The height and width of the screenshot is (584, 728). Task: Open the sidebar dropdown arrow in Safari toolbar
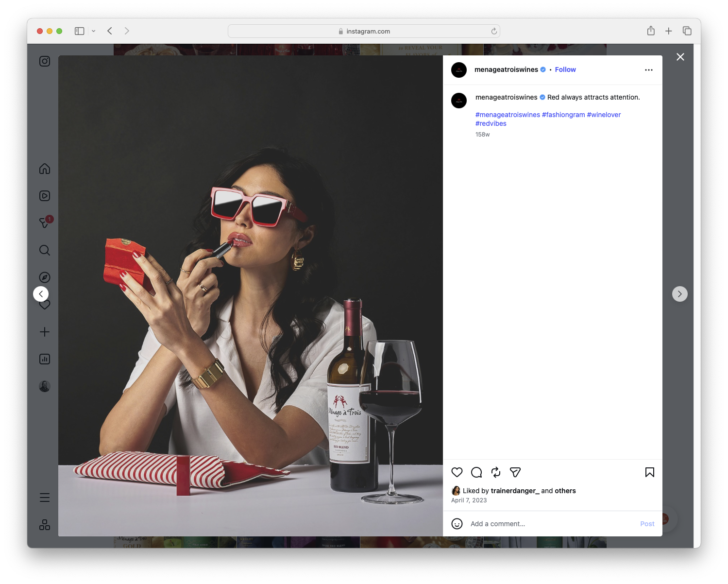click(x=94, y=31)
